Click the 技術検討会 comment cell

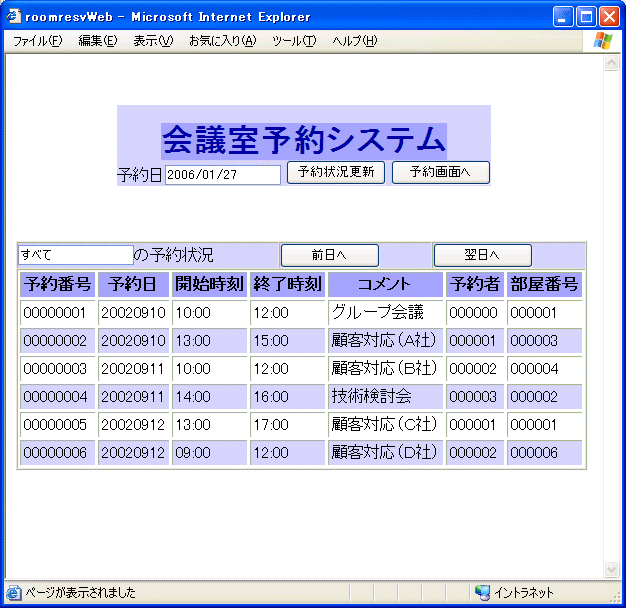pyautogui.click(x=385, y=397)
